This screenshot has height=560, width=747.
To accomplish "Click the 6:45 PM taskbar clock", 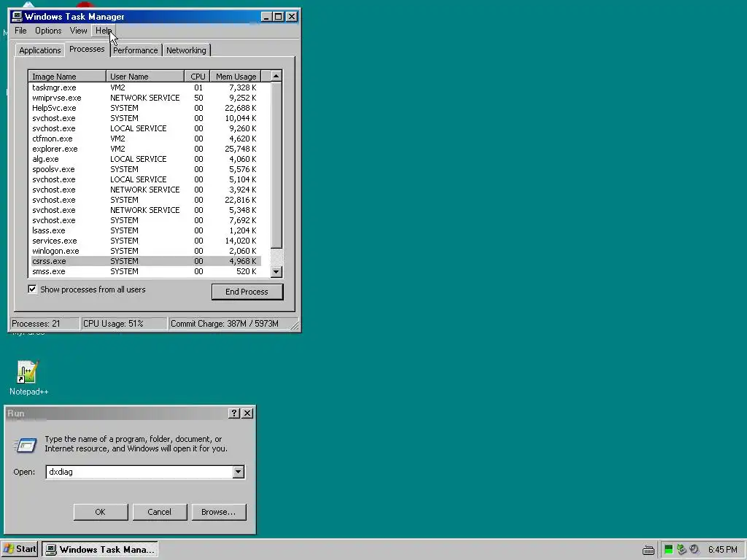I will click(x=723, y=550).
